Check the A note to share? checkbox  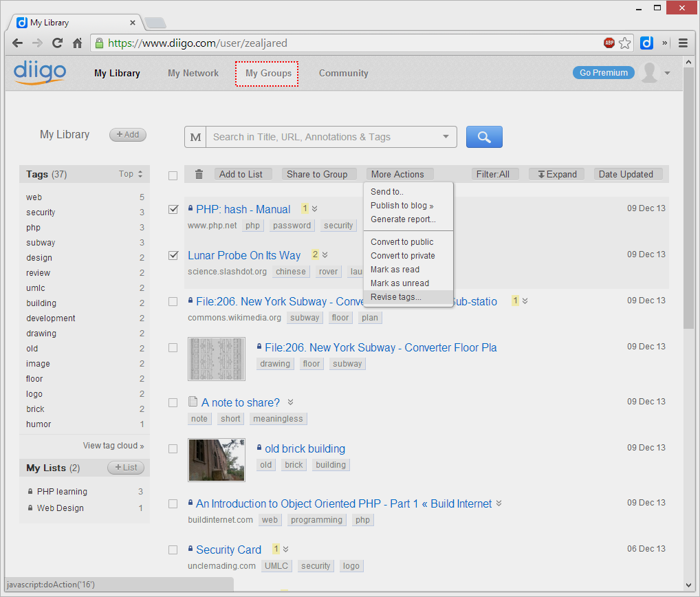coord(173,402)
